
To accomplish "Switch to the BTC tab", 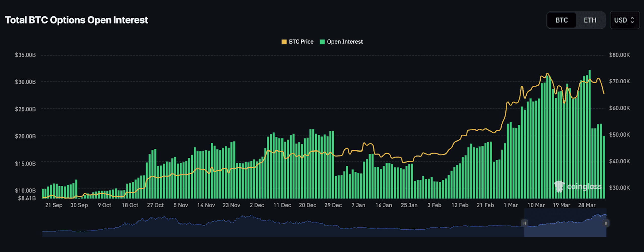I will point(561,20).
